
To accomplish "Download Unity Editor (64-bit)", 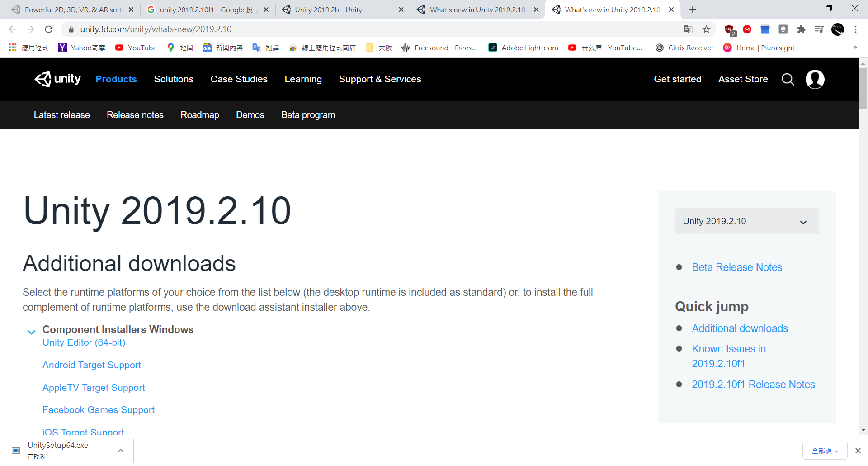I will 84,342.
